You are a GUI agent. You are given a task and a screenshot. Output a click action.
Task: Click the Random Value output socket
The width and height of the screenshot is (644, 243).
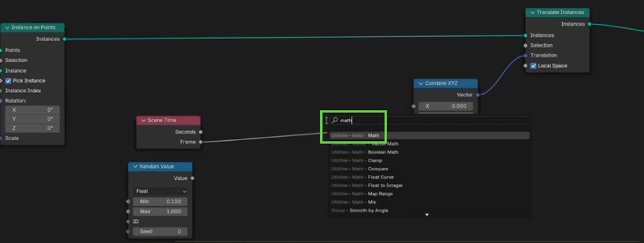pos(192,178)
